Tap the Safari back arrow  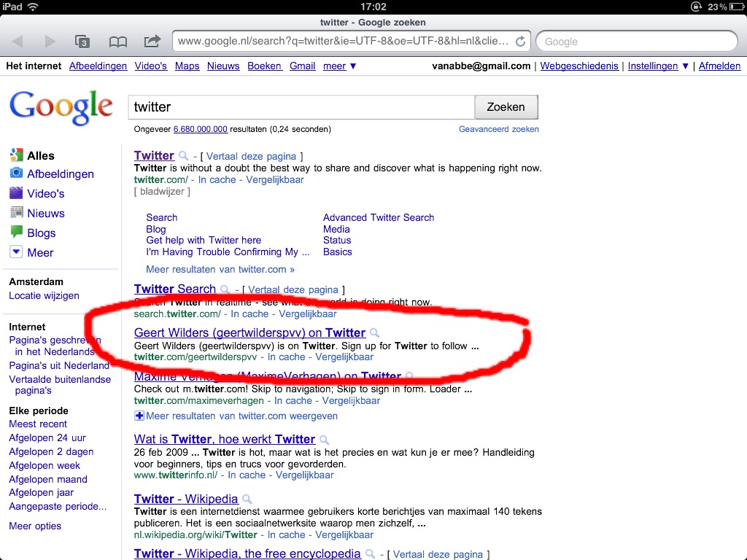(18, 42)
